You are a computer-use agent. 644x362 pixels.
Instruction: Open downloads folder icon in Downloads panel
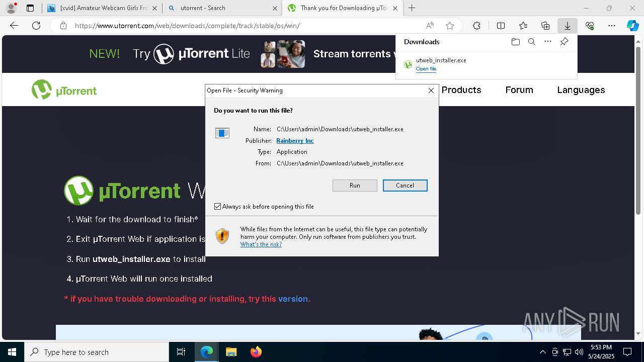(515, 42)
